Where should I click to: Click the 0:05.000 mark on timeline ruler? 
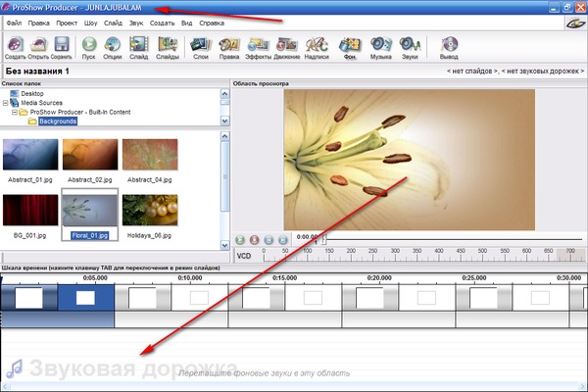tap(95, 278)
